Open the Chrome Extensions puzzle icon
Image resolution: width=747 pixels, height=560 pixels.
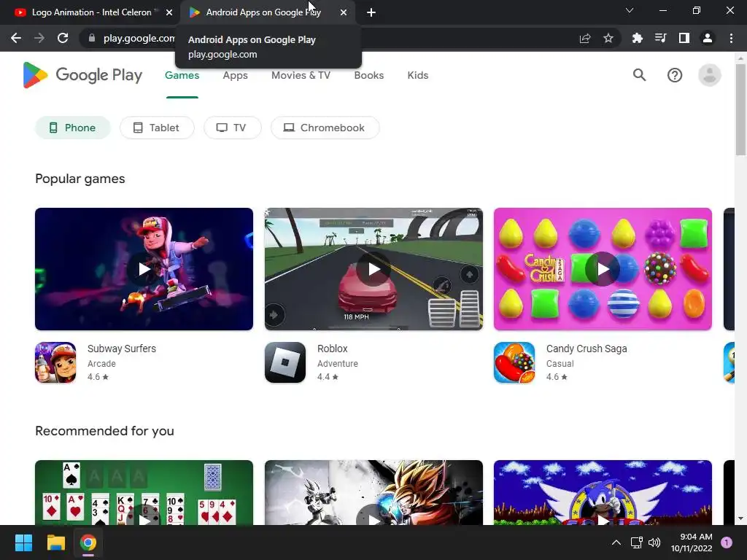coord(637,38)
